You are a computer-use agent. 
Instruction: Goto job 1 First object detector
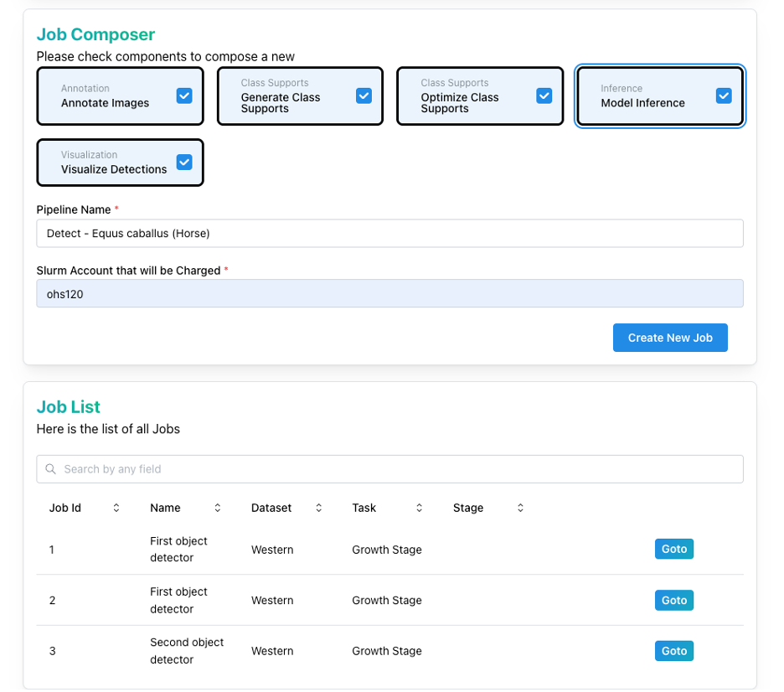pyautogui.click(x=674, y=549)
